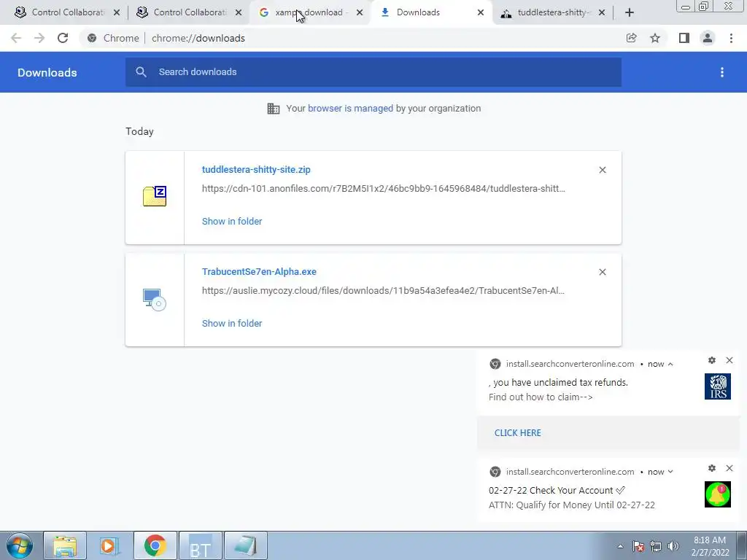747x560 pixels.
Task: Click the browser forward arrow
Action: pos(39,38)
